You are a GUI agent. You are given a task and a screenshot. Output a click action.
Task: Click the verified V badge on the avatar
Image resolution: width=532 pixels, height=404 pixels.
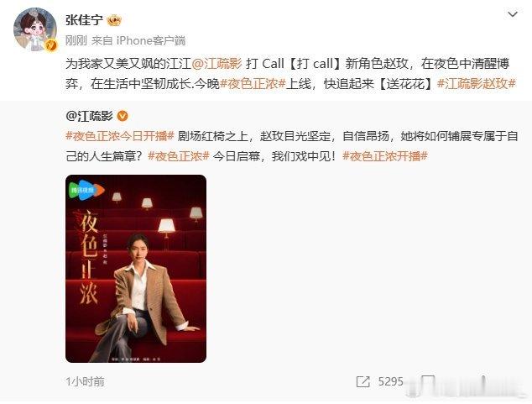[x=51, y=45]
